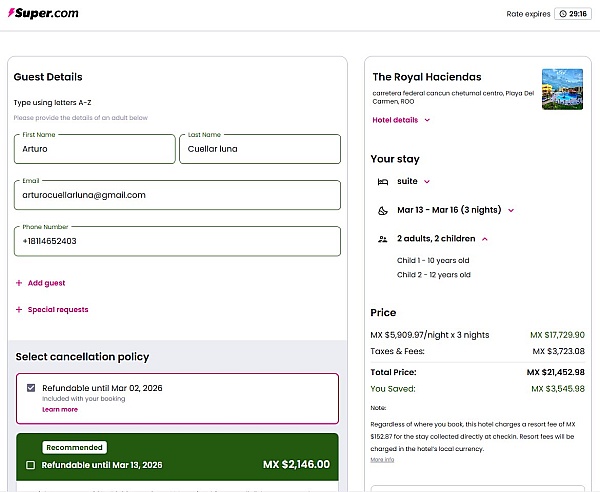Expand the suite room type details
The width and height of the screenshot is (600, 492).
pyautogui.click(x=414, y=182)
